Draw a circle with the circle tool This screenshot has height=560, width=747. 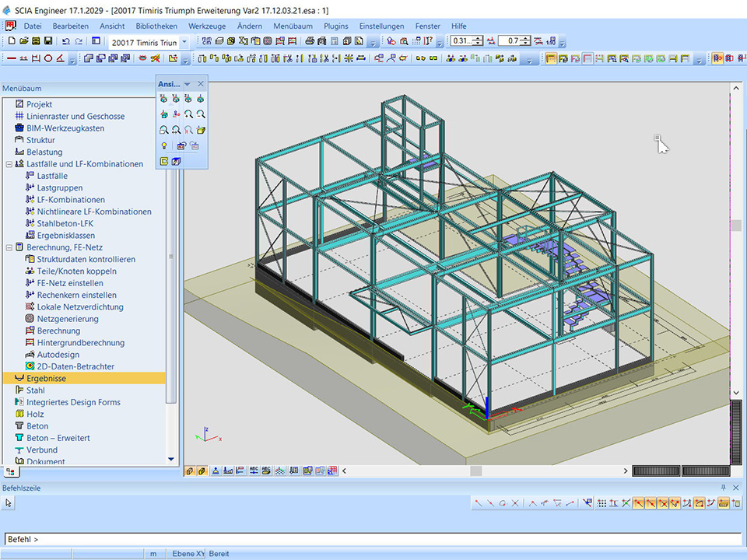click(x=48, y=58)
